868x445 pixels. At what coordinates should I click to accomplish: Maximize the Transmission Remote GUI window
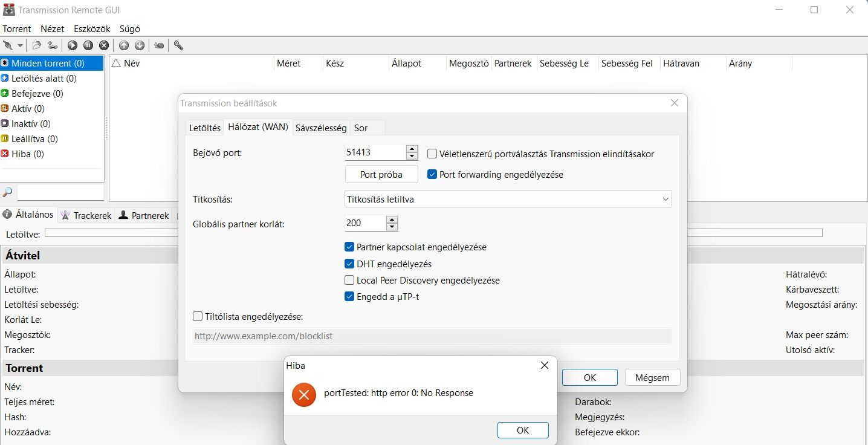[x=814, y=10]
